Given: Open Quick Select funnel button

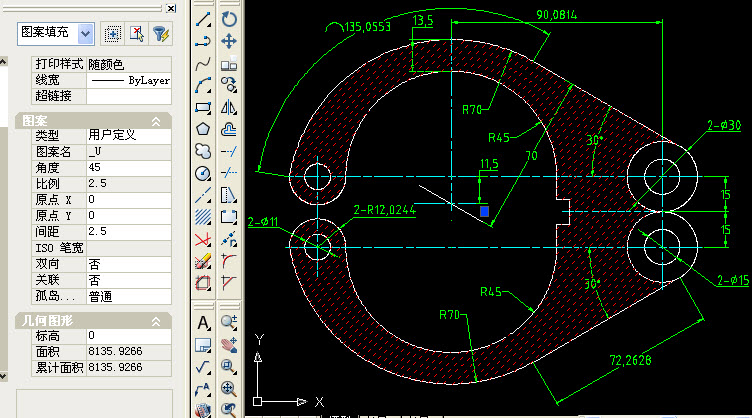Looking at the screenshot, I should 161,34.
